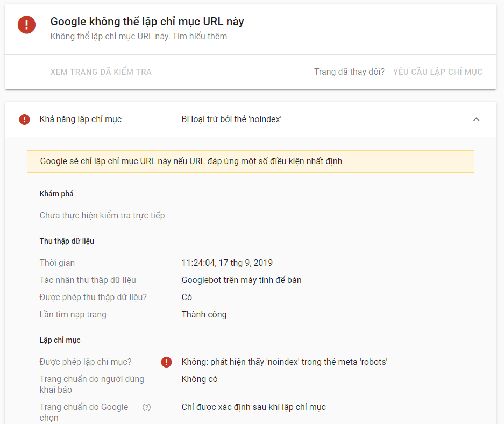Click the red error icon beside the main heading

(26, 25)
